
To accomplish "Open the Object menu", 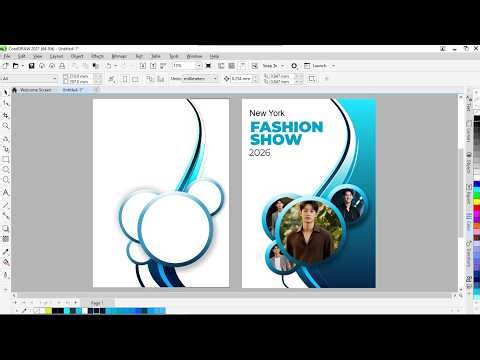I will (x=77, y=56).
